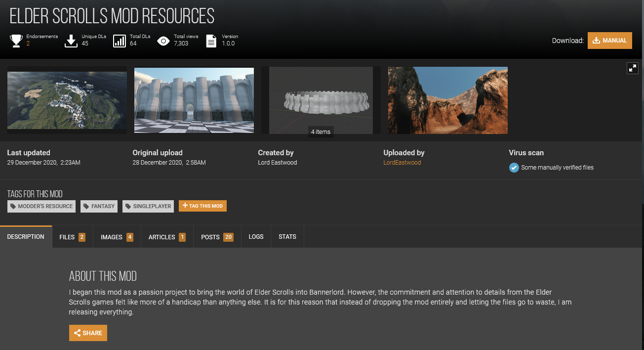Click the Version document icon

point(211,41)
